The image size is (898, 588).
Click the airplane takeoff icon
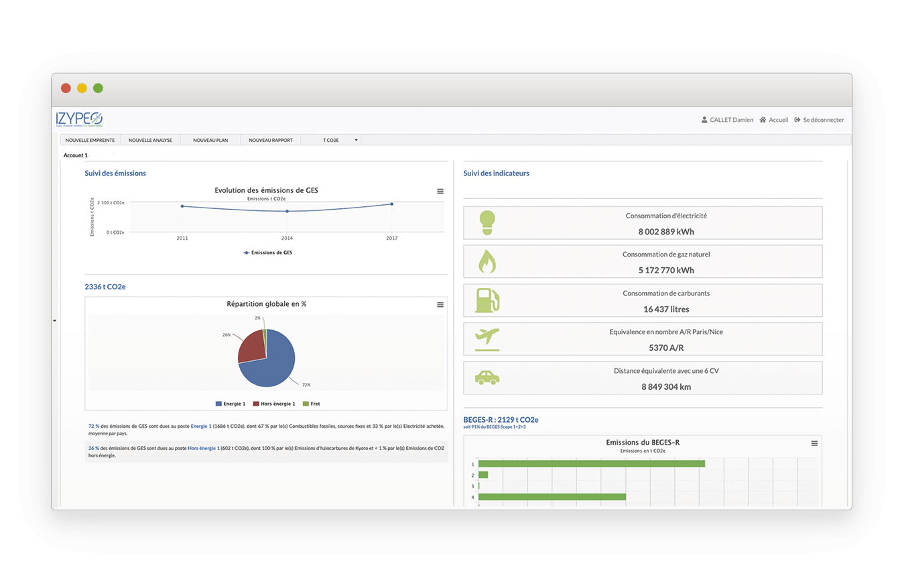487,339
